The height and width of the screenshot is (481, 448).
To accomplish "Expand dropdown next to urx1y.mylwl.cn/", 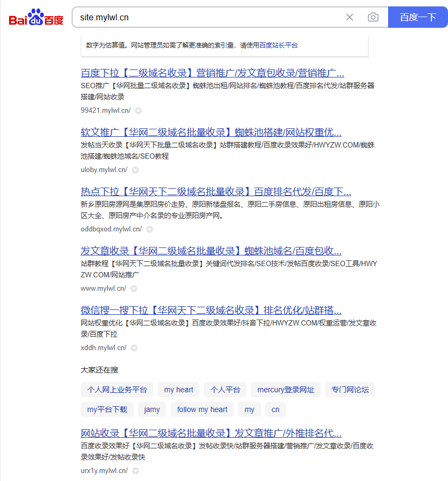I will pyautogui.click(x=135, y=470).
